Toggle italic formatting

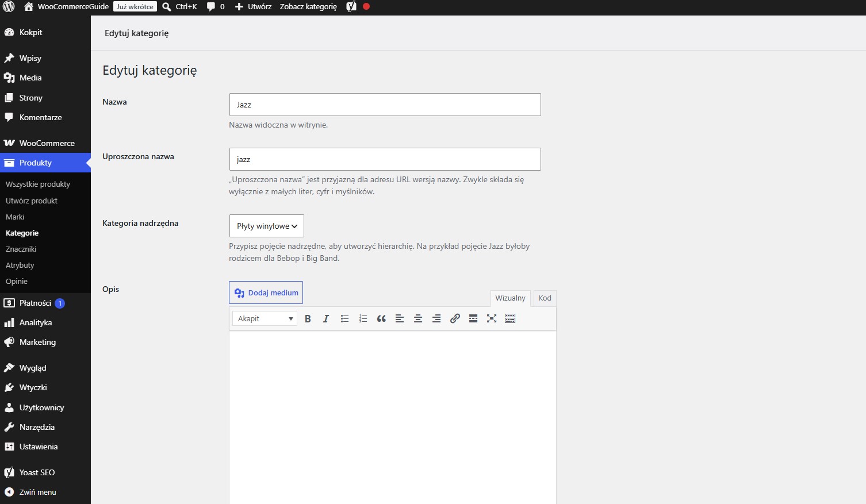[326, 318]
